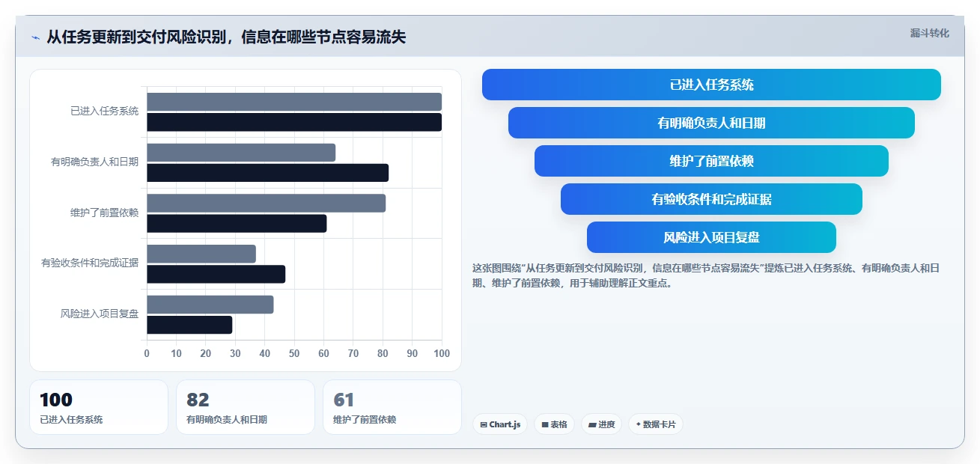Select the 数据卡片 chip
Screen dimensions: 980x464
(x=655, y=424)
